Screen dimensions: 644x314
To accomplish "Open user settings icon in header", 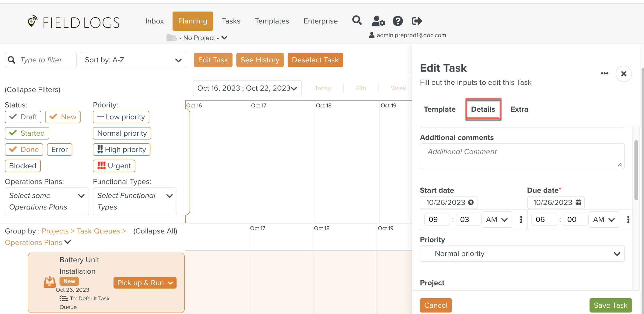I will (378, 21).
